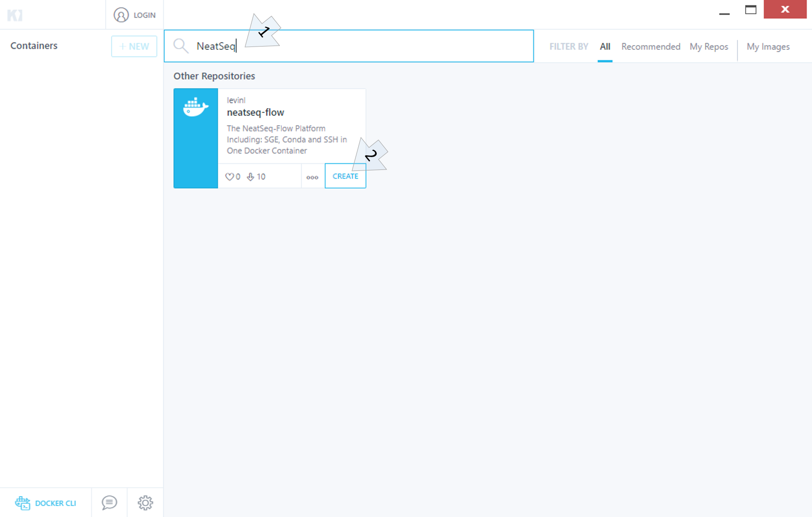
Task: Select the All filter tab
Action: [605, 47]
